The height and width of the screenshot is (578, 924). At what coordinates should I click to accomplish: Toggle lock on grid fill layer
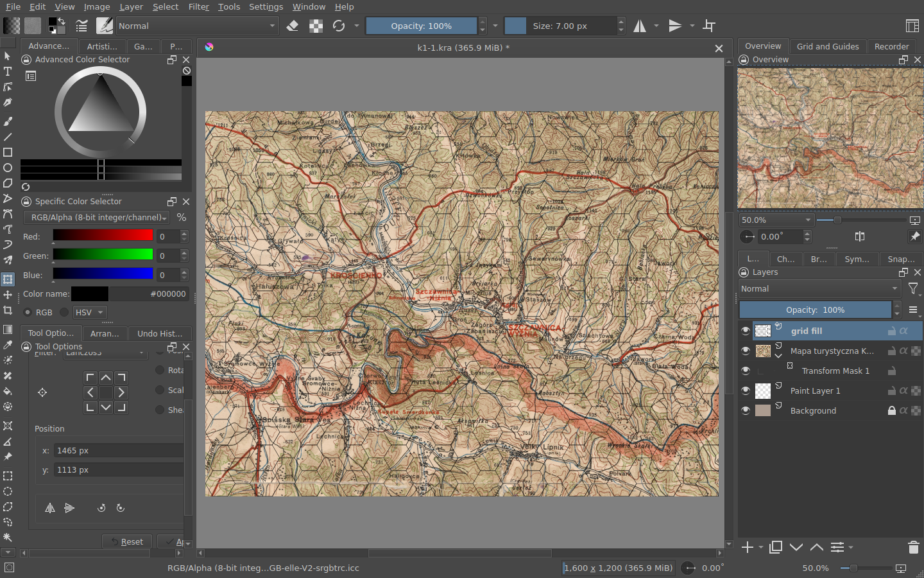point(891,331)
